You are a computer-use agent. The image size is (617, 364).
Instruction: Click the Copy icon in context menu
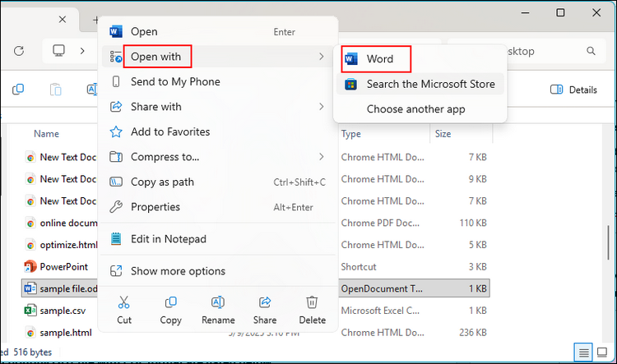pyautogui.click(x=171, y=302)
